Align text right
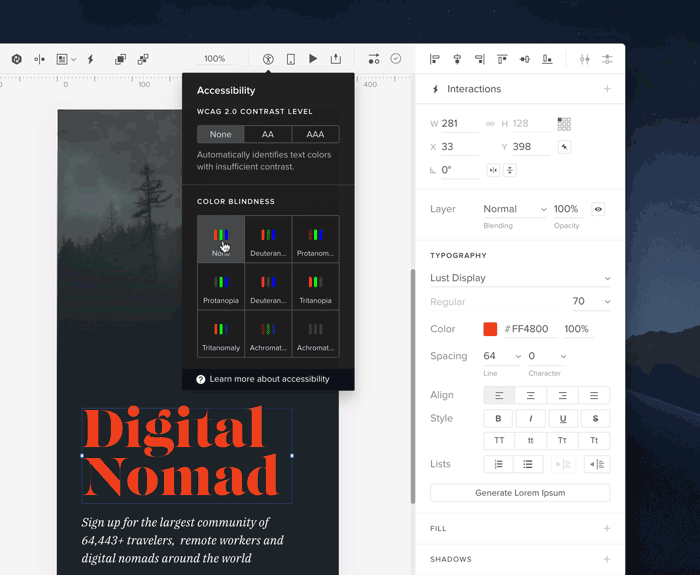 [562, 395]
